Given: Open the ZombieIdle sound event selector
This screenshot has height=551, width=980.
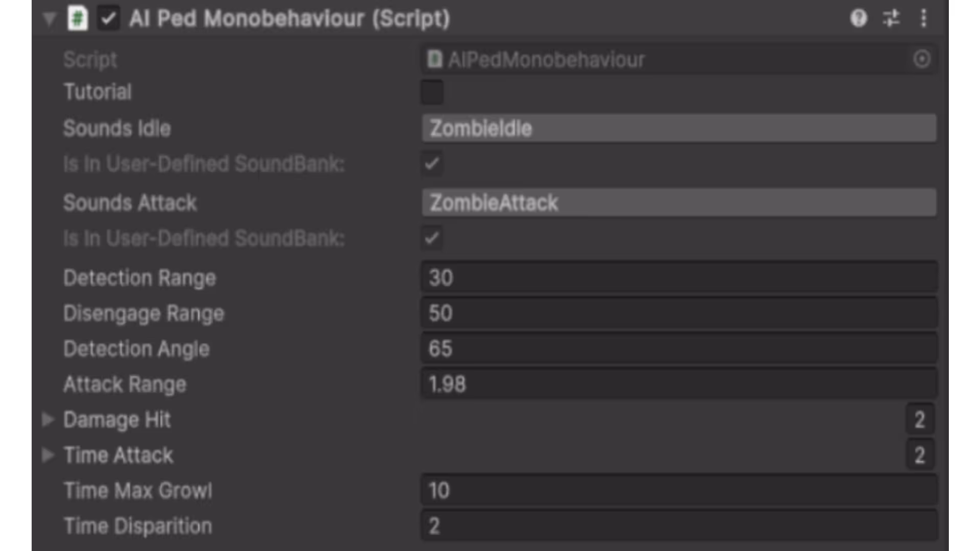Looking at the screenshot, I should tap(679, 128).
